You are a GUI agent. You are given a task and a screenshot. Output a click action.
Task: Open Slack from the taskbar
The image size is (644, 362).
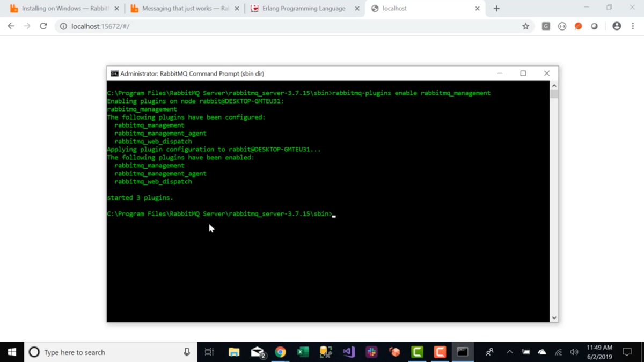coord(371,352)
